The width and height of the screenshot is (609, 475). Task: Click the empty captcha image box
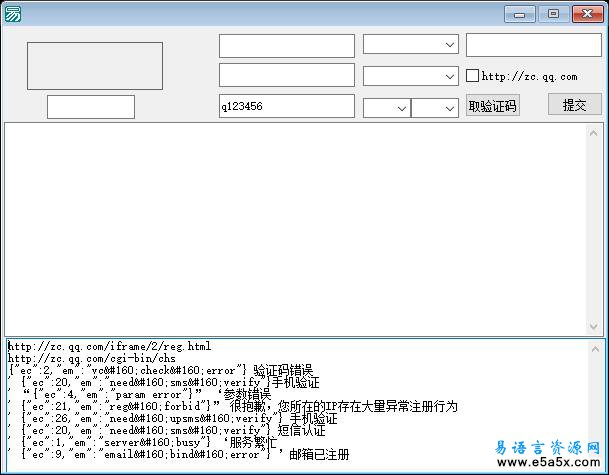(x=94, y=66)
